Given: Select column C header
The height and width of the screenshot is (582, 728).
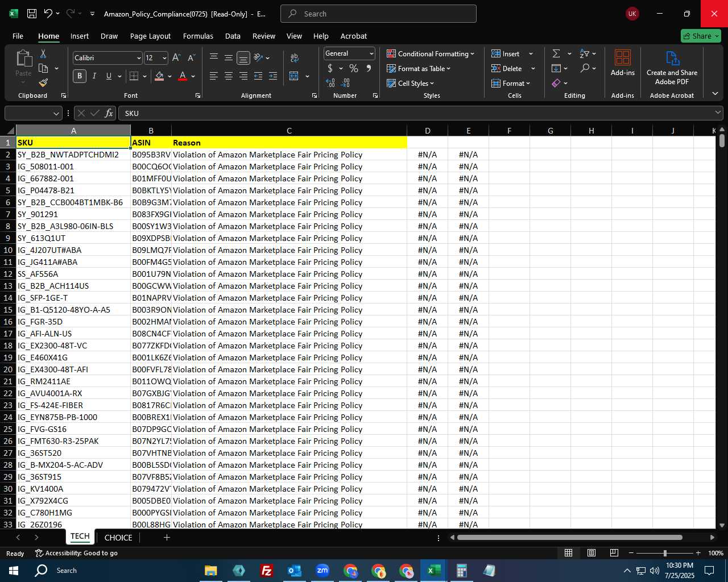Looking at the screenshot, I should 289,131.
